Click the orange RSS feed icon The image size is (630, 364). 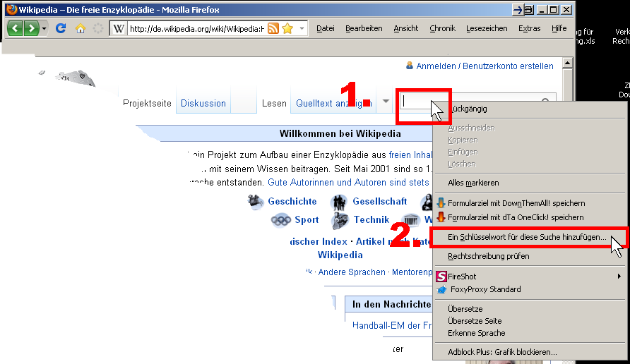(273, 28)
